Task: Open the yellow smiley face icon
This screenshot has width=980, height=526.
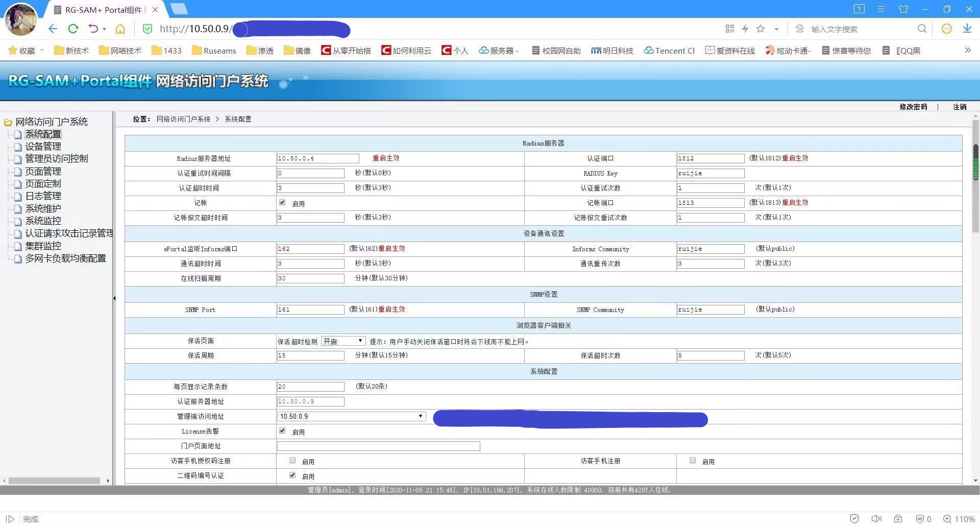Action: coord(947,29)
